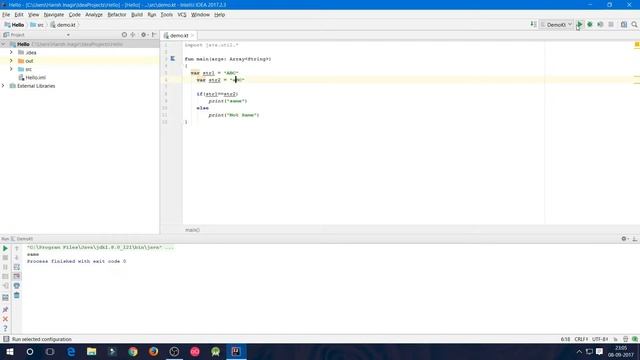Open the View menu
Image resolution: width=640 pixels, height=360 pixels.
click(33, 15)
